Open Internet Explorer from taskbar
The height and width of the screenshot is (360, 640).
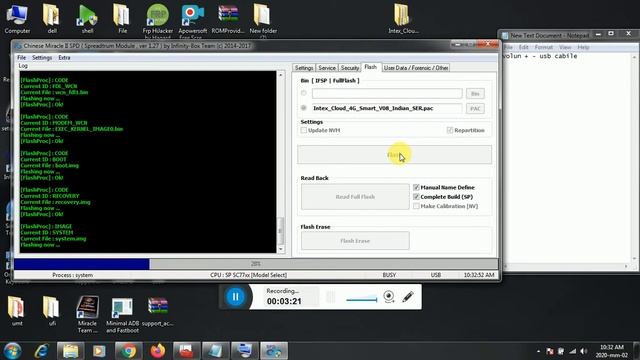pyautogui.click(x=42, y=351)
